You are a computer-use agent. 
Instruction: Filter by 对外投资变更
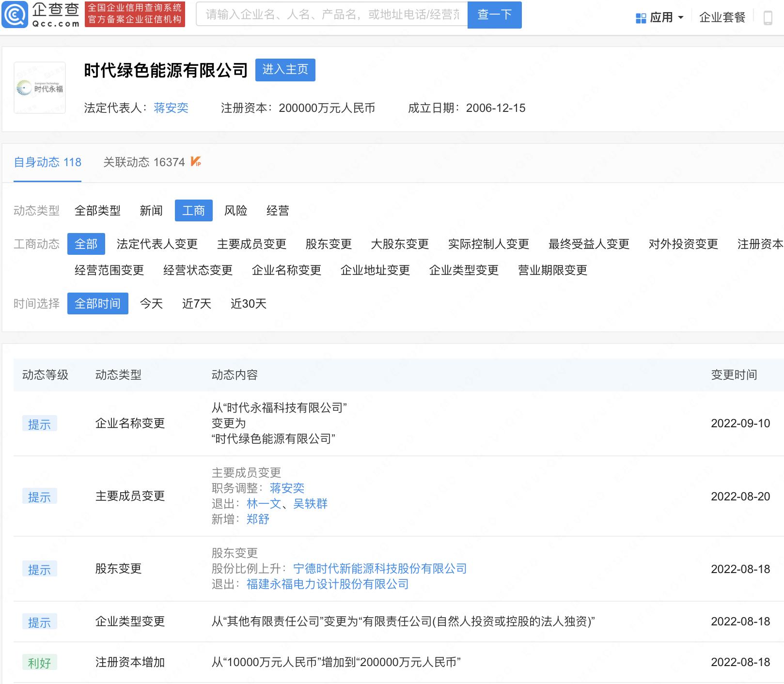[x=683, y=244]
